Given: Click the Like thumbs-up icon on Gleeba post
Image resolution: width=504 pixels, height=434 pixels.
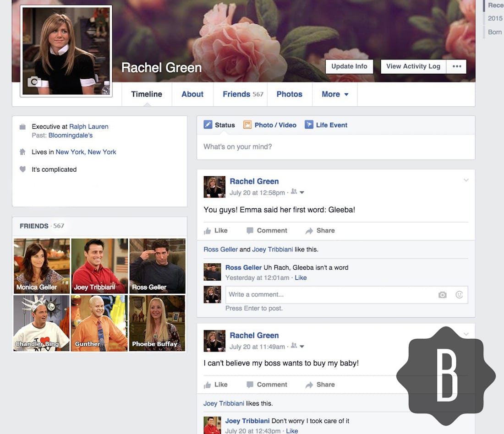Looking at the screenshot, I should [209, 230].
